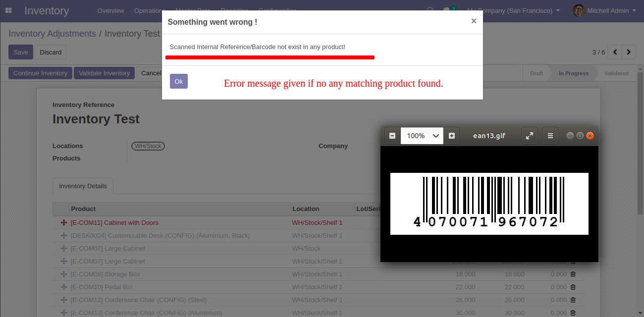Image resolution: width=644 pixels, height=317 pixels.
Task: Click '[E-COM08] Storage Box' product cell
Action: 106,274
